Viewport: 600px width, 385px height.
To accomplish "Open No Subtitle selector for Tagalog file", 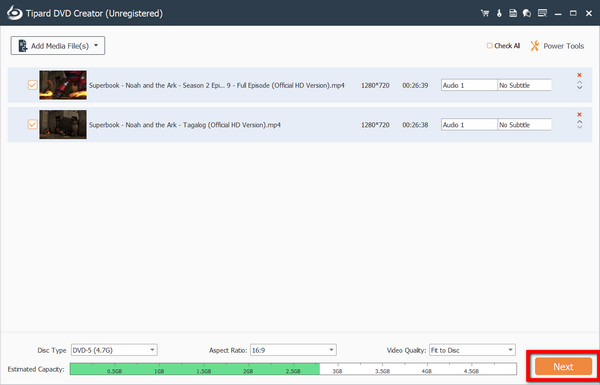I will point(524,125).
